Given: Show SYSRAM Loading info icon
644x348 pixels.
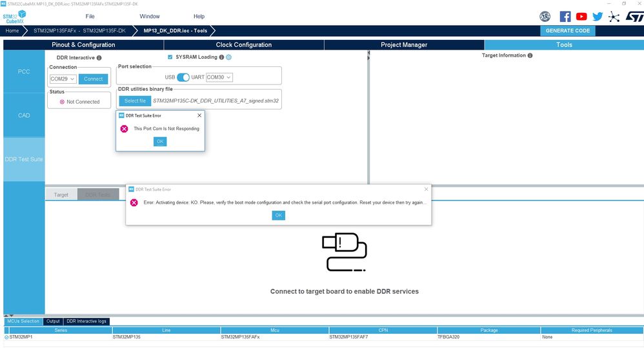Looking at the screenshot, I should (221, 57).
